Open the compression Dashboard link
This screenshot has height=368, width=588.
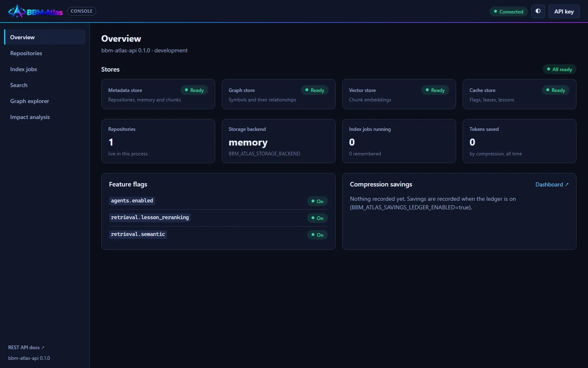point(552,184)
